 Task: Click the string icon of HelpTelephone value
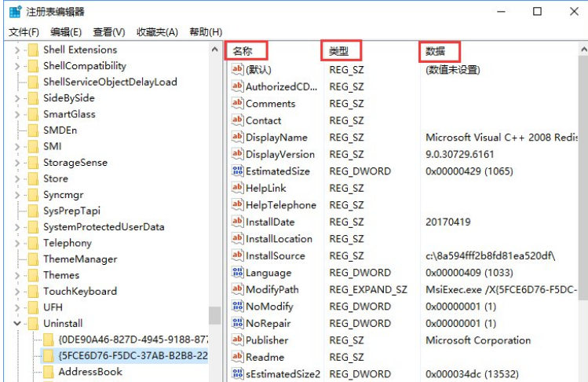point(237,204)
